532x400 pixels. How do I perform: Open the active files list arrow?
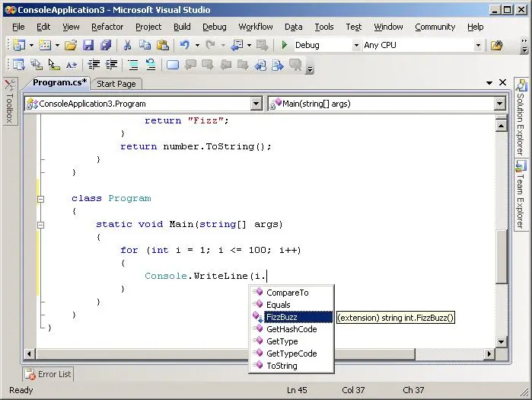(x=489, y=82)
